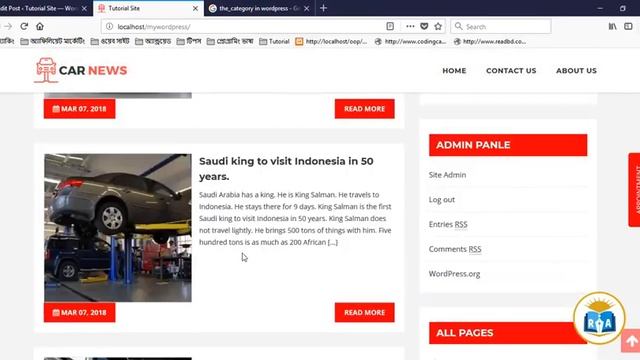Open Entries RSS link
The image size is (640, 360).
click(x=448, y=224)
